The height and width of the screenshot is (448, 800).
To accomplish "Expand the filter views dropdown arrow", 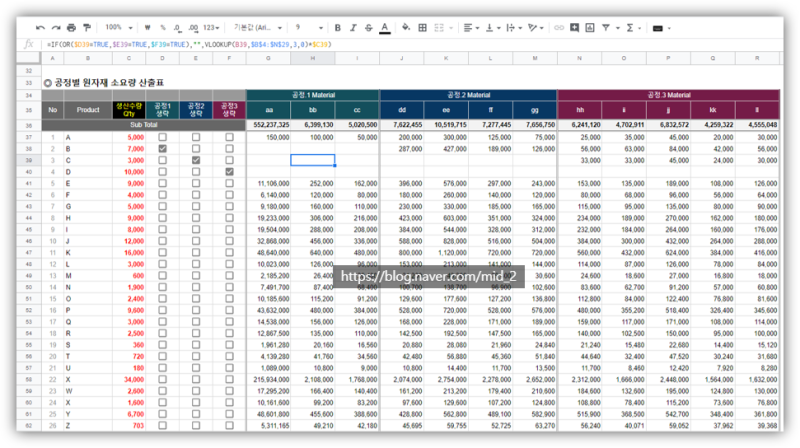I will pyautogui.click(x=618, y=28).
